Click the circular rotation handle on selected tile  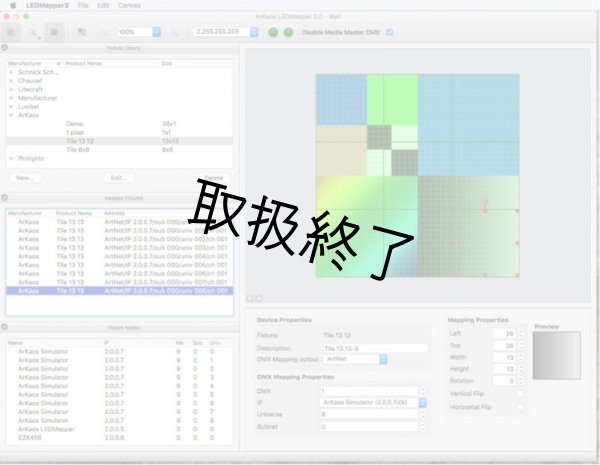485,201
